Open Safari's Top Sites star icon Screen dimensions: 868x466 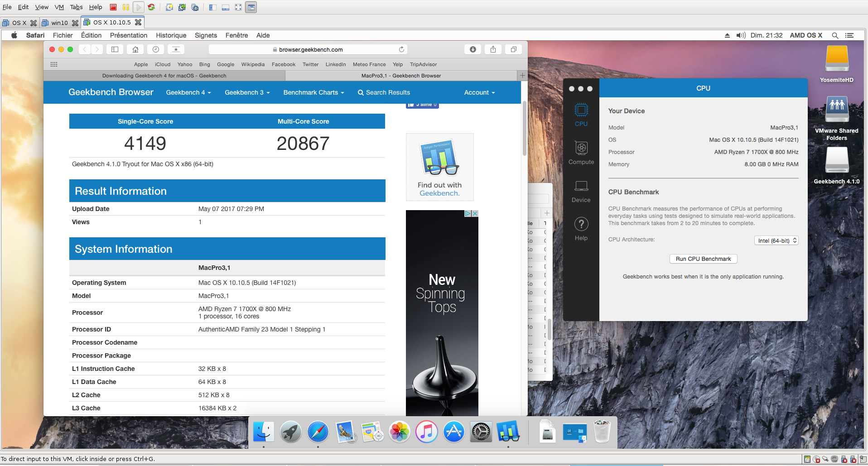tap(176, 49)
